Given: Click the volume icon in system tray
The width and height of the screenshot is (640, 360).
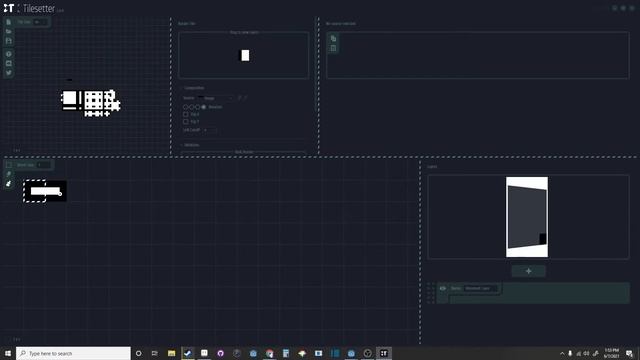Looking at the screenshot, I should (x=587, y=353).
